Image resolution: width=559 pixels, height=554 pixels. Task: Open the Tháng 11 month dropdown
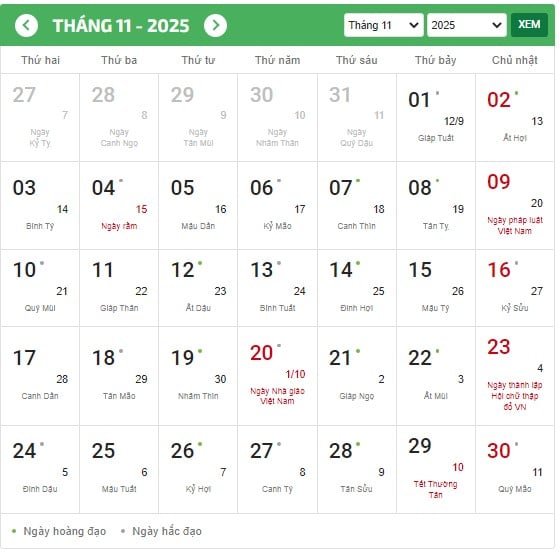(x=384, y=25)
